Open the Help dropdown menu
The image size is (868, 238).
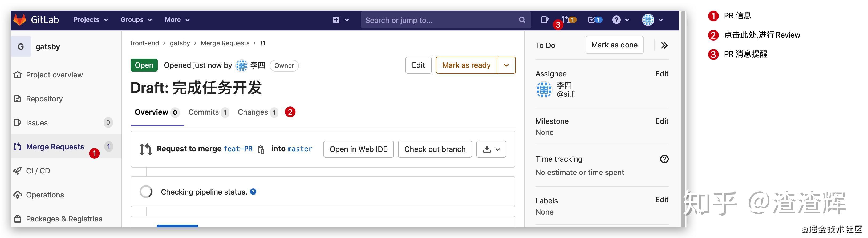(620, 20)
